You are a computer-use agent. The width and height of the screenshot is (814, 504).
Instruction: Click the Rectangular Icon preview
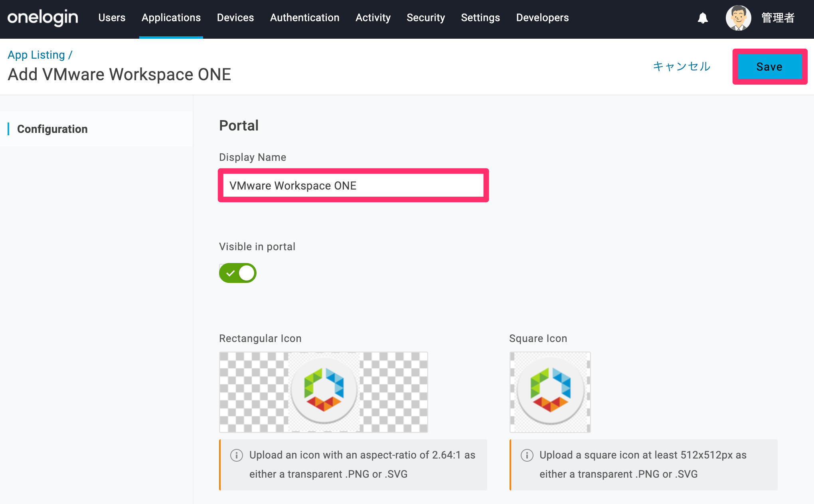coord(324,392)
